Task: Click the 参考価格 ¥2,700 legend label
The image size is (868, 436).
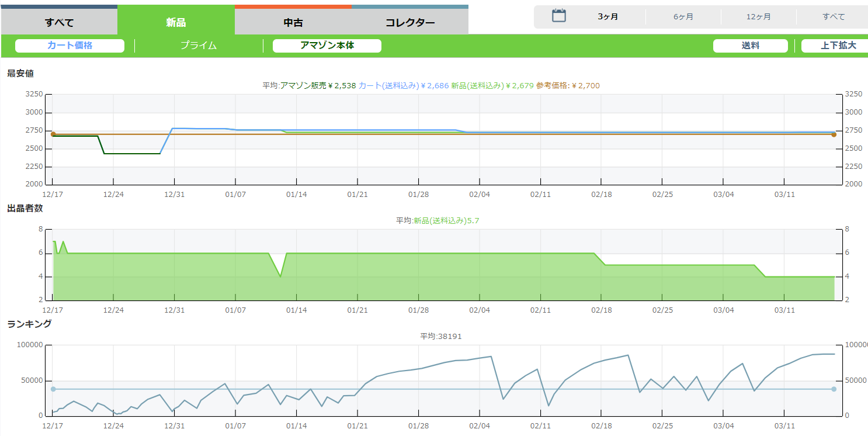Action: tap(568, 86)
